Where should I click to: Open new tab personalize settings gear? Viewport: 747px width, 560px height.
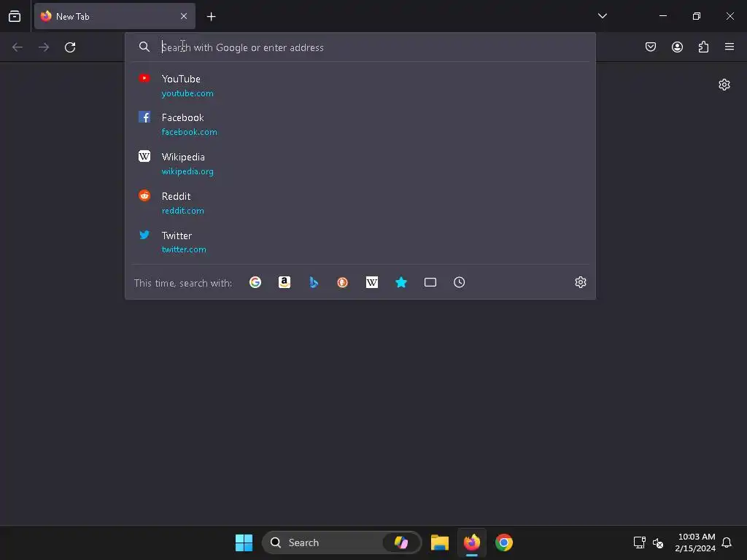click(x=724, y=85)
